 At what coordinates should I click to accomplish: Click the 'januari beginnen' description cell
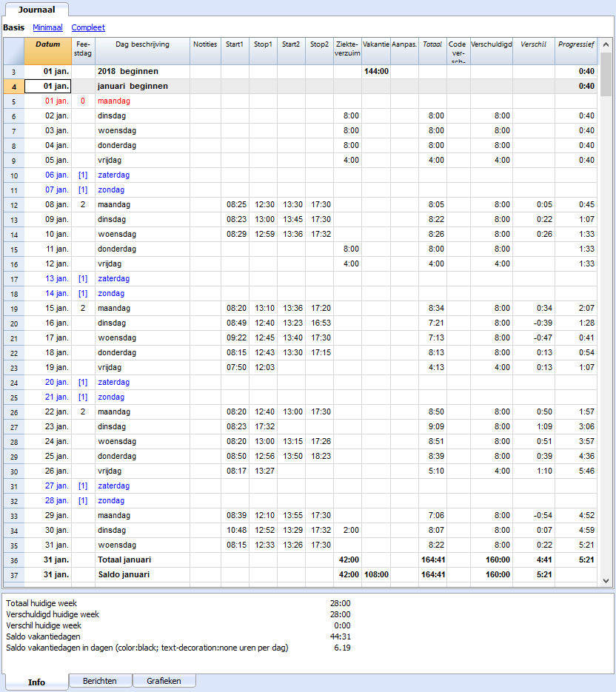click(x=143, y=86)
